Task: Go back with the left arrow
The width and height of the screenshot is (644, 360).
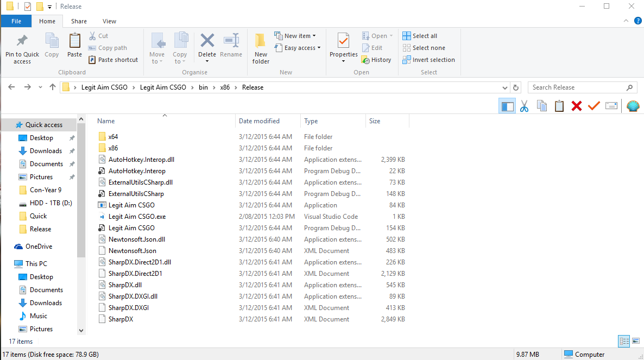Action: tap(11, 87)
